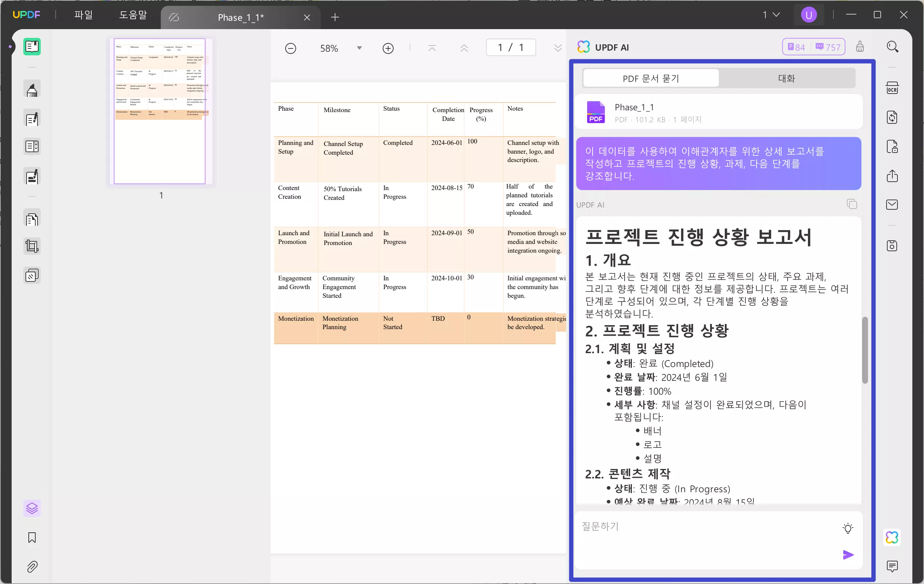Click the UPDF logo

click(26, 15)
